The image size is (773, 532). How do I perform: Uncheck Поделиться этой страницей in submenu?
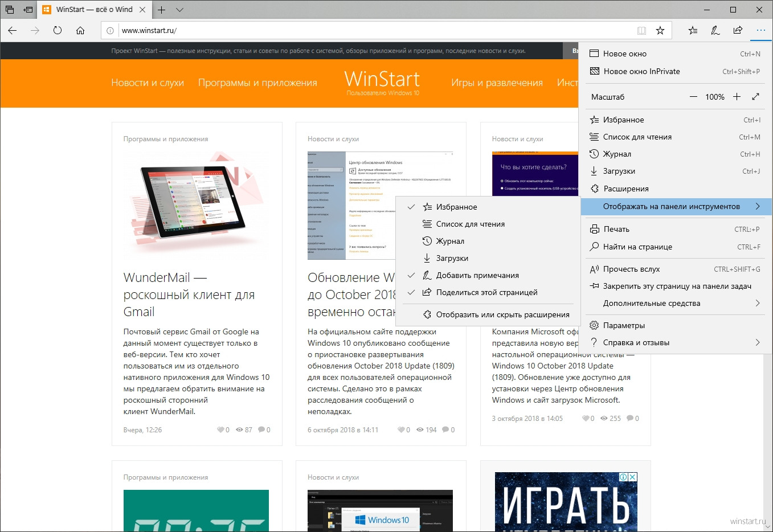[x=488, y=292]
